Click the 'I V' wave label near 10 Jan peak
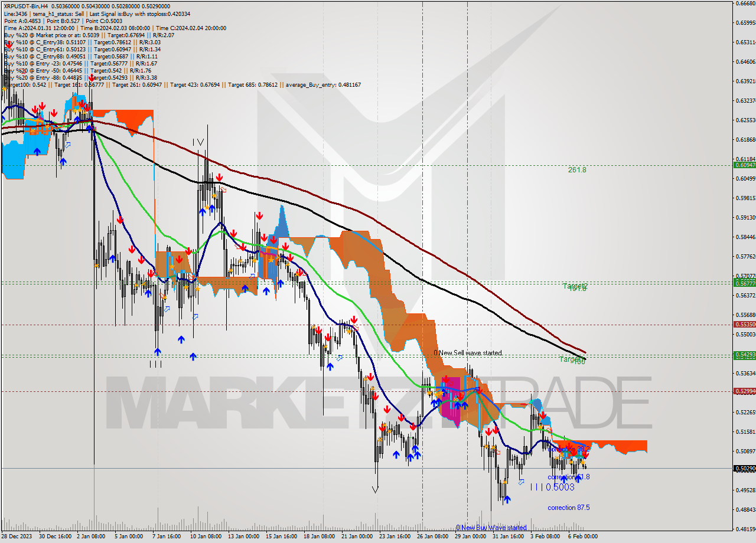Image resolution: width=756 pixels, height=543 pixels. coord(198,142)
